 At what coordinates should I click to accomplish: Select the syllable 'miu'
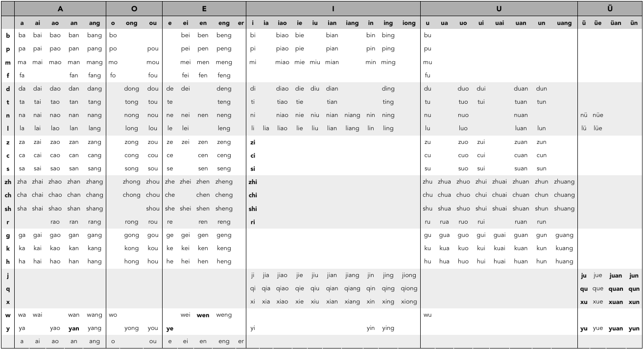315,62
